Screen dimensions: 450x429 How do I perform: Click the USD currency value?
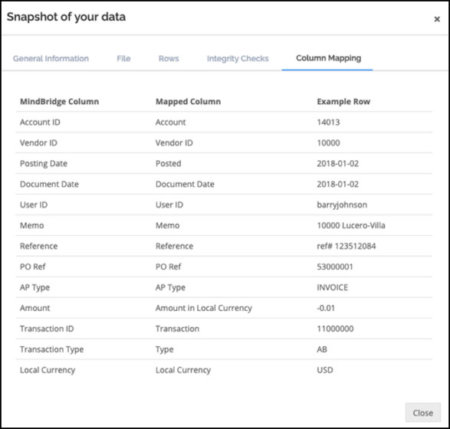coord(325,370)
